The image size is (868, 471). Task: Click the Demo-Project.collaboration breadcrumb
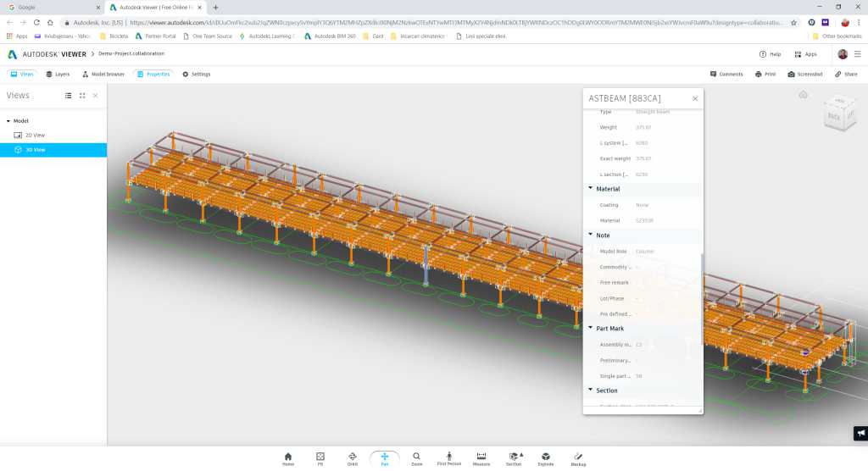click(x=131, y=53)
